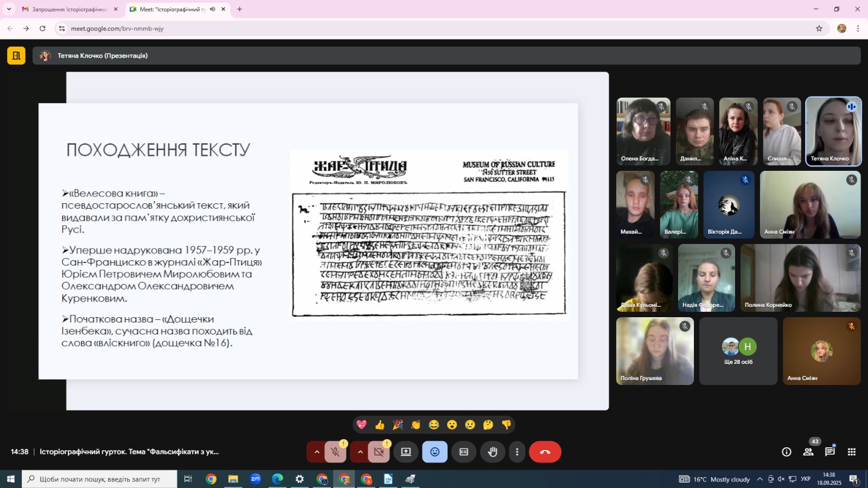This screenshot has width=868, height=488.
Task: Unmute the microphone in the call bar
Action: pyautogui.click(x=336, y=452)
